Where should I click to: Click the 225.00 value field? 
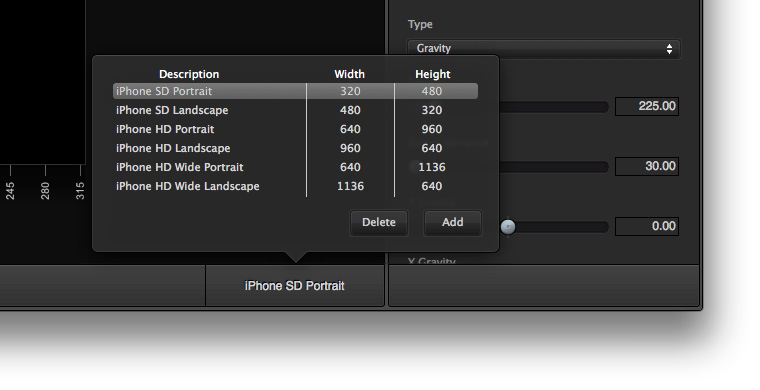tap(647, 106)
